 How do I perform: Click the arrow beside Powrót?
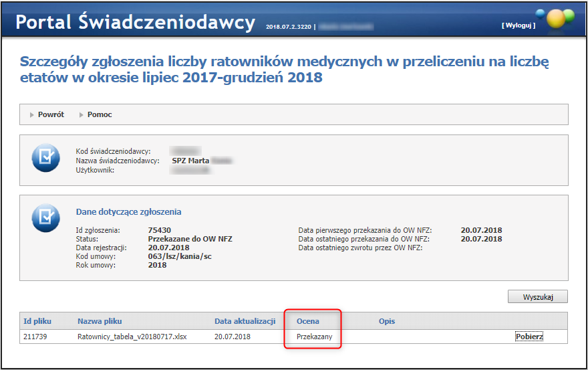click(31, 114)
